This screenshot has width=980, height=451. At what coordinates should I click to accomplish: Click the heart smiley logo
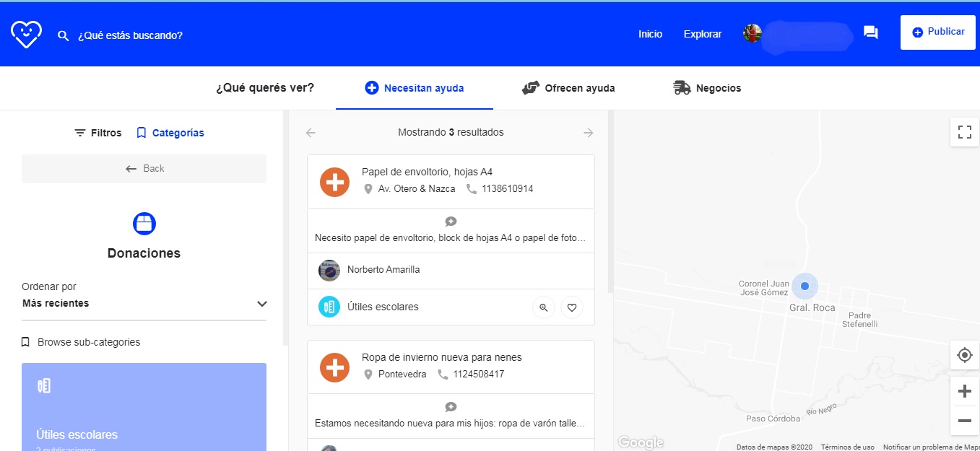26,34
